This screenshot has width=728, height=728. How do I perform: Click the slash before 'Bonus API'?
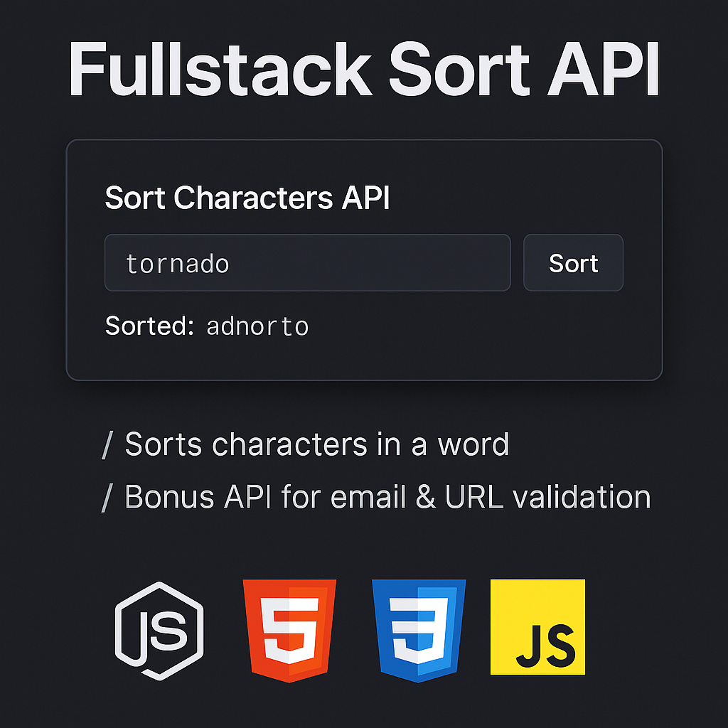(x=108, y=496)
